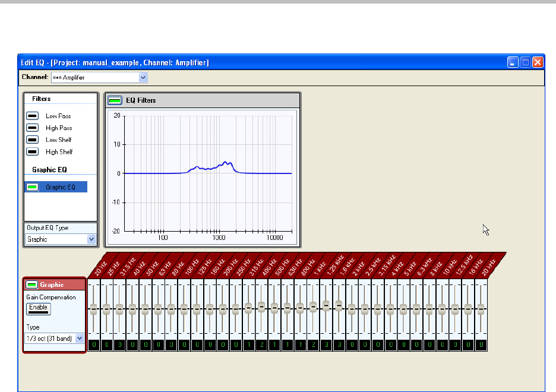Toggle the Low Shelf filter indicator
Screen dimensions: 556x392
pyautogui.click(x=33, y=140)
